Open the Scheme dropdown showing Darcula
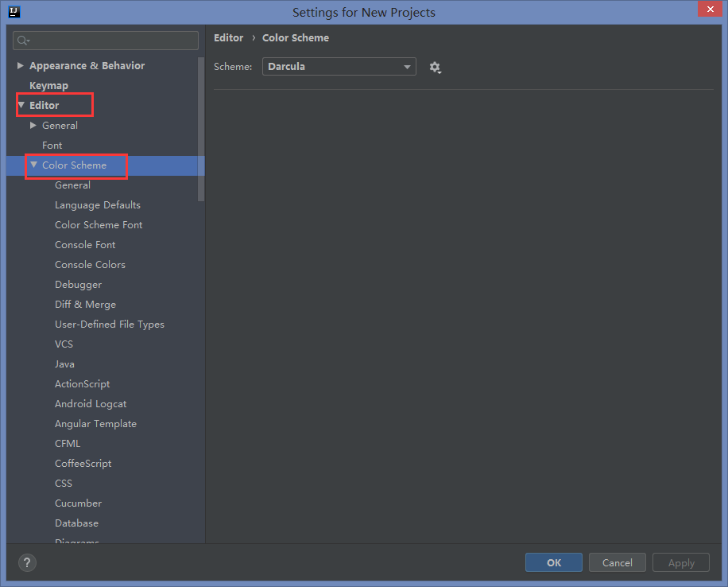The image size is (728, 587). 339,67
